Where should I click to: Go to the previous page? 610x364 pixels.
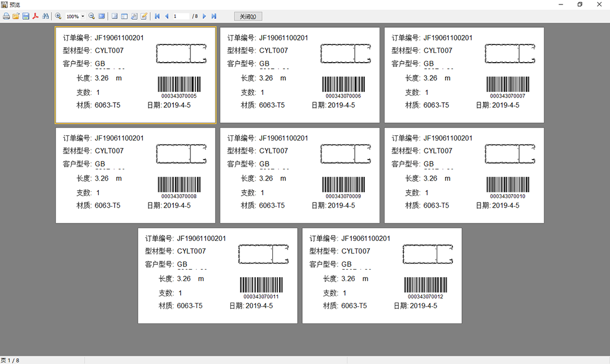[x=167, y=16]
